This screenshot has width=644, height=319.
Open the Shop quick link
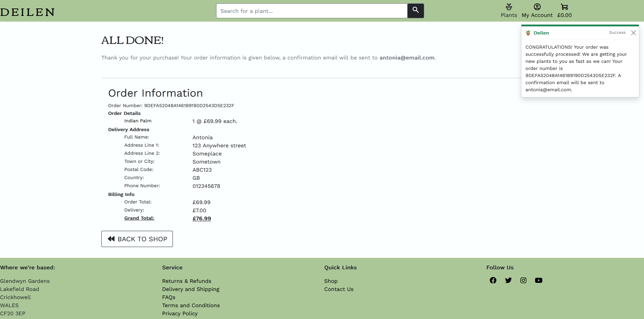click(x=331, y=281)
